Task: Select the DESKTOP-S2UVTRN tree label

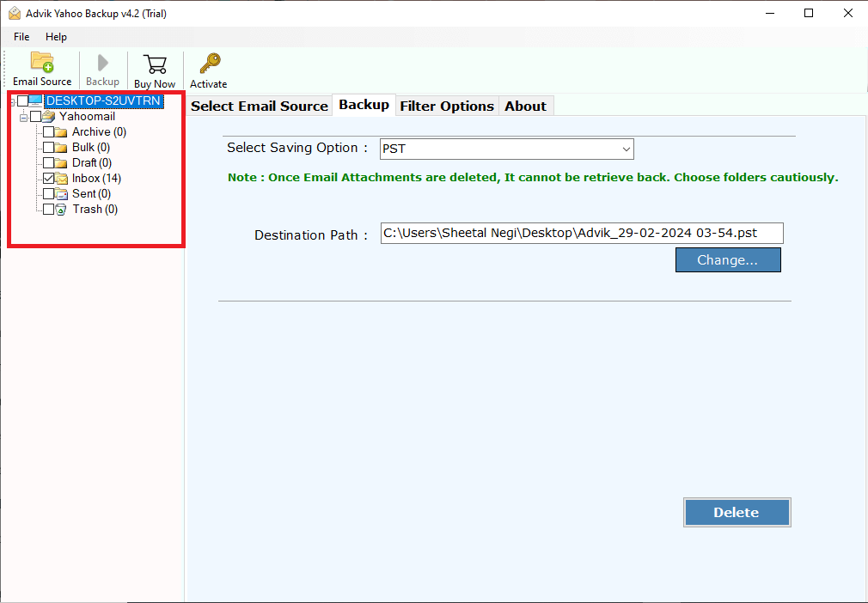Action: (x=103, y=100)
